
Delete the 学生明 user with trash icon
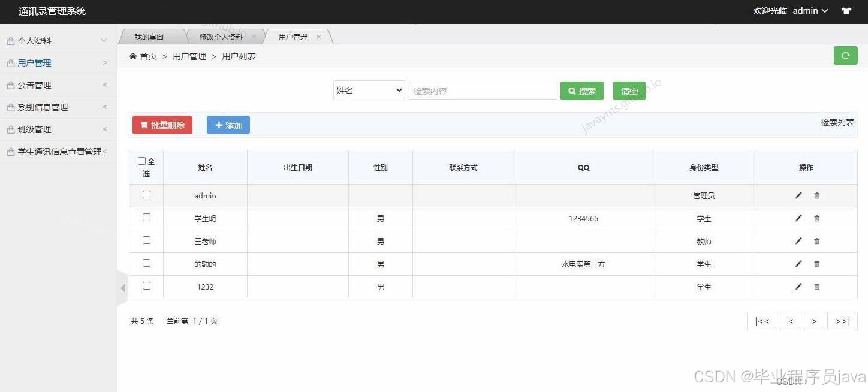click(x=816, y=218)
